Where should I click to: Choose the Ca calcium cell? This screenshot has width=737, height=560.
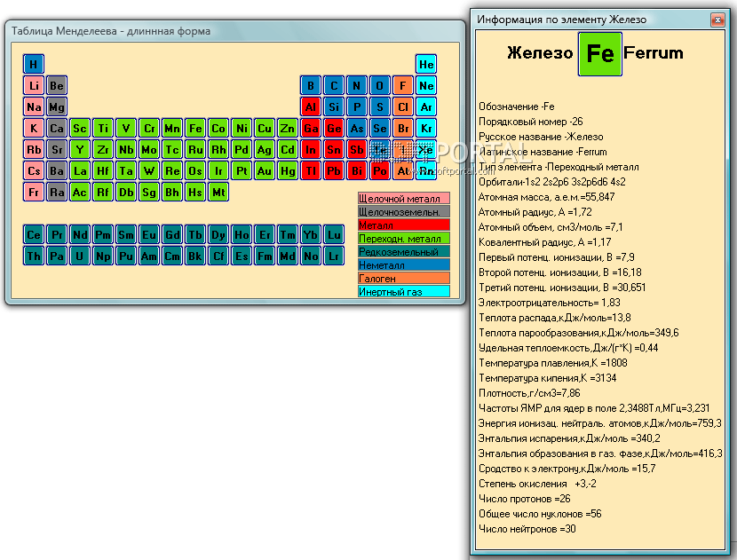[57, 129]
